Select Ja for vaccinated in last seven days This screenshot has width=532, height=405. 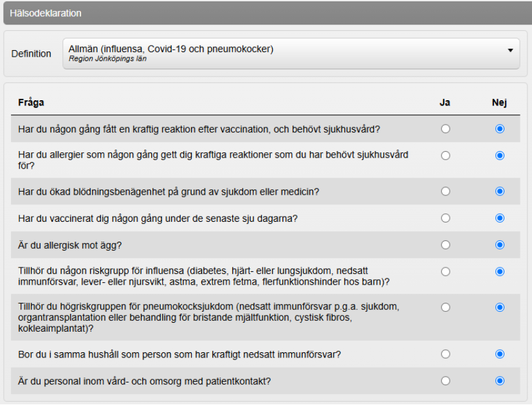click(x=445, y=219)
